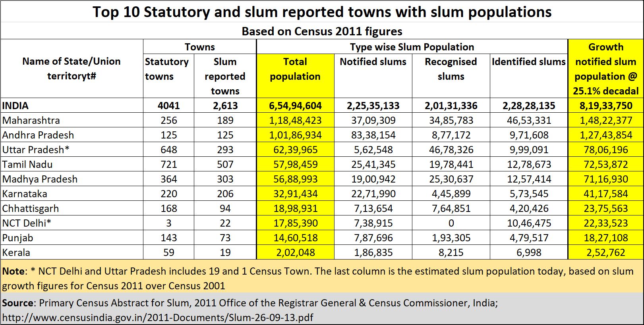Select Uttar Pradesh* state name cell
Image resolution: width=644 pixels, height=325 pixels.
[72, 150]
